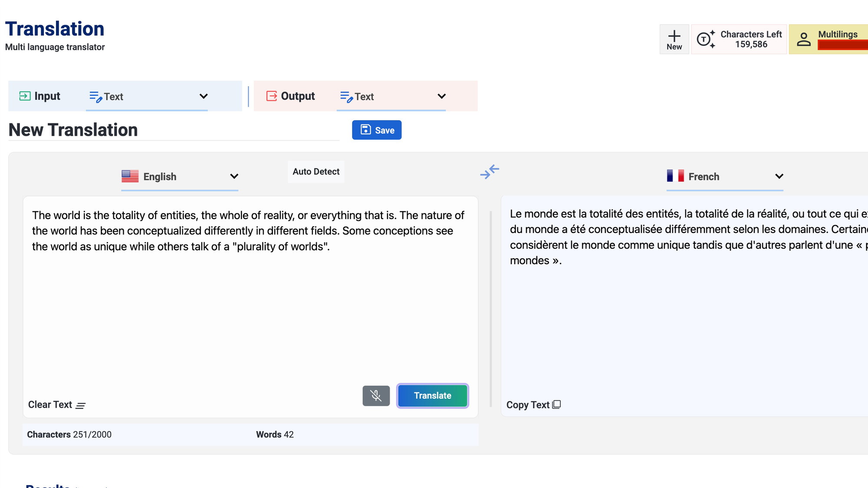868x488 pixels.
Task: Click the US flag icon
Action: [130, 176]
